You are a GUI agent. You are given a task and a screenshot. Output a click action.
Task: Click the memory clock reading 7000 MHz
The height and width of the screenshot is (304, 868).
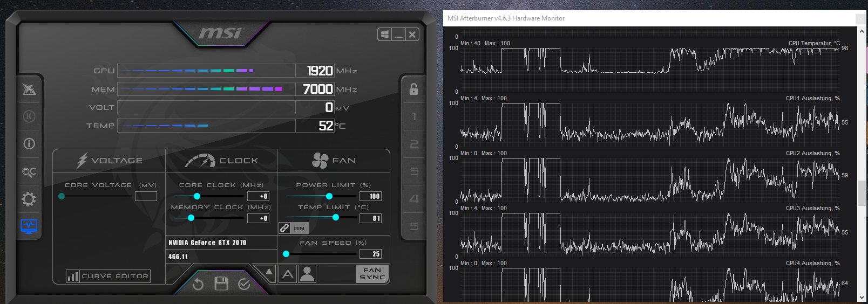pos(317,89)
